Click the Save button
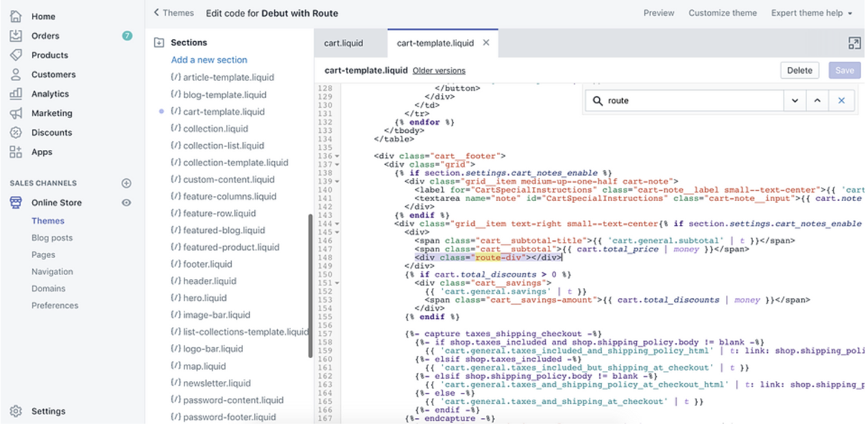Screen dimensions: 868x432 tap(845, 70)
